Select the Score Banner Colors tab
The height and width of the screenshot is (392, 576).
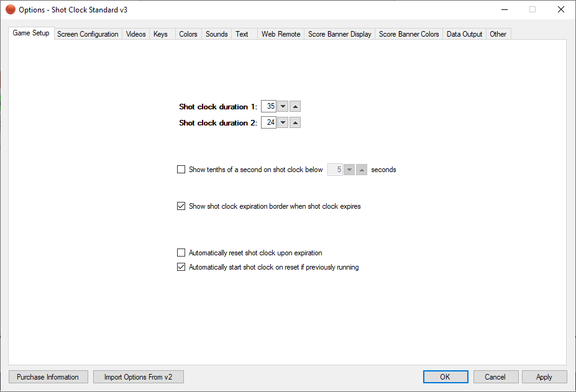click(x=409, y=34)
